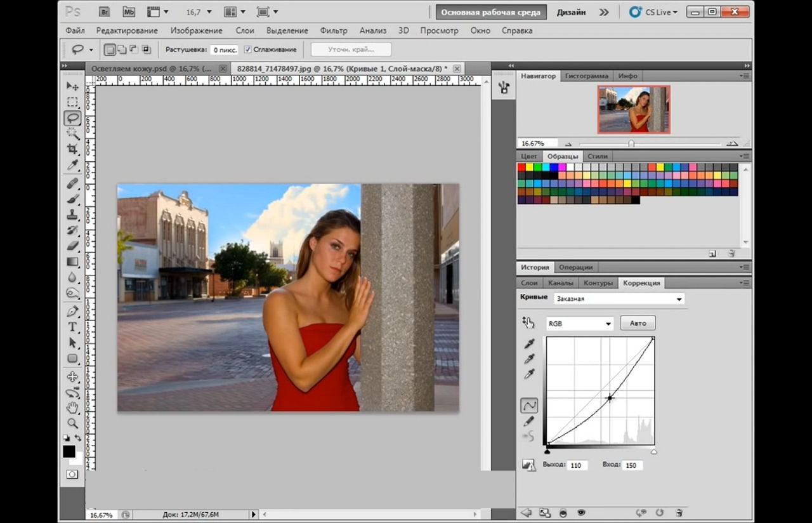
Task: Select the Zoom tool
Action: point(72,423)
